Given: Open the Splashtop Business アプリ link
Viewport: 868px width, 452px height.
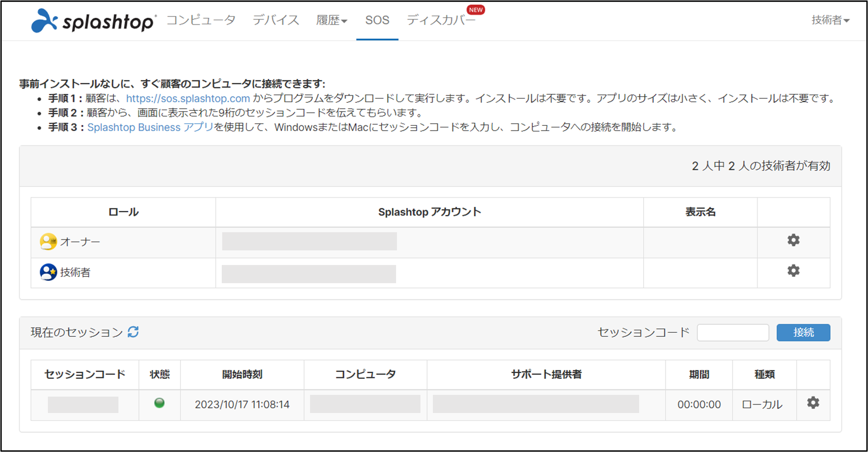Looking at the screenshot, I should click(150, 127).
